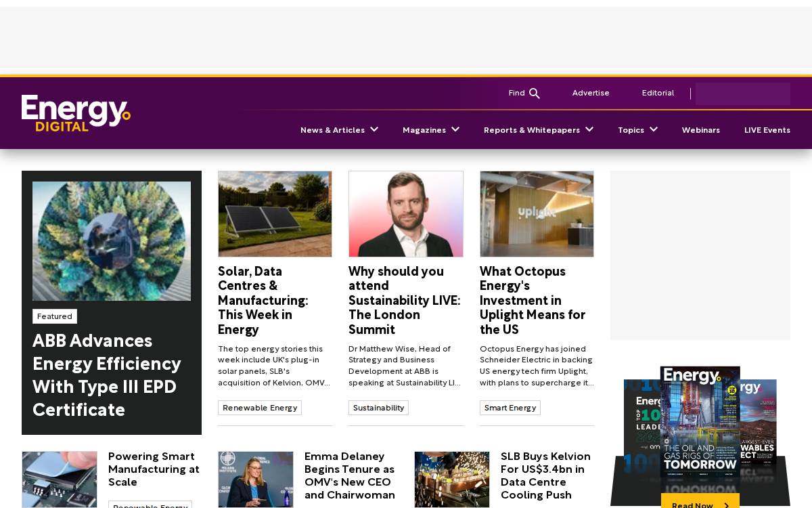Image resolution: width=812 pixels, height=508 pixels.
Task: Click the solar article summary text
Action: [274, 366]
